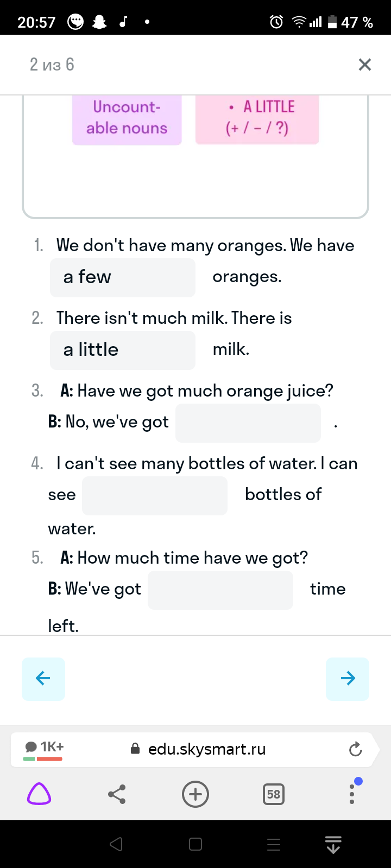Screen dimensions: 391x868
Task: Reload the page with the refresh icon
Action: 355,750
